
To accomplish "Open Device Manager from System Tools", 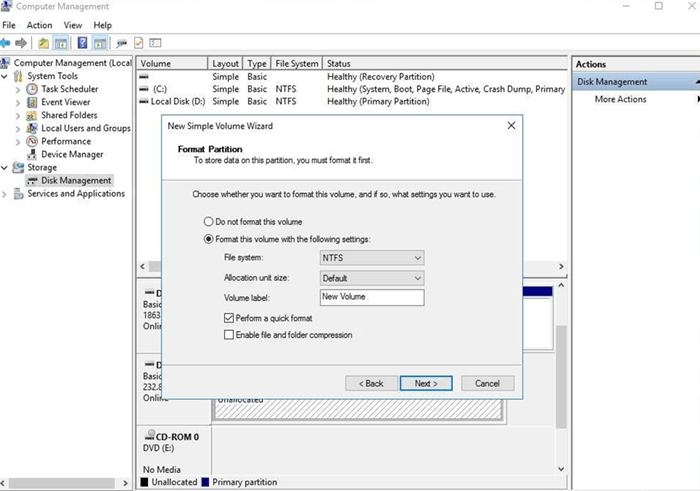I will click(71, 154).
